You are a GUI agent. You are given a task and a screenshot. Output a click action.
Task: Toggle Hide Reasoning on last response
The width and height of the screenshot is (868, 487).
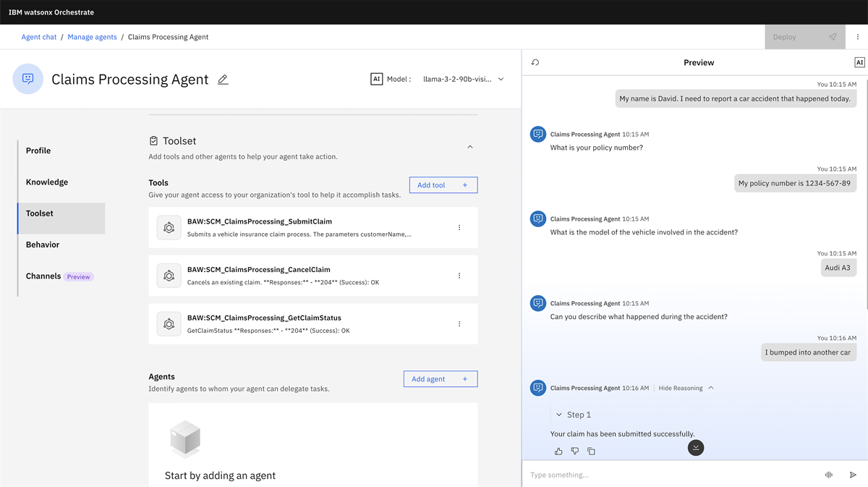pos(686,389)
